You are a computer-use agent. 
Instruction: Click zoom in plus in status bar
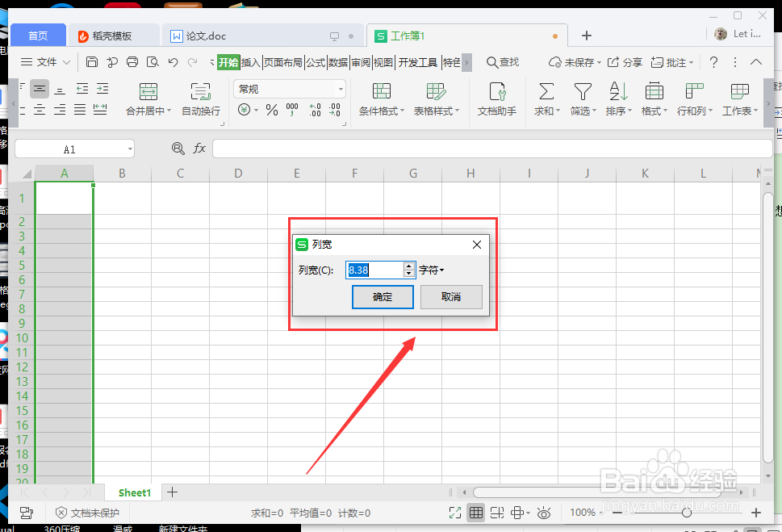tap(756, 513)
